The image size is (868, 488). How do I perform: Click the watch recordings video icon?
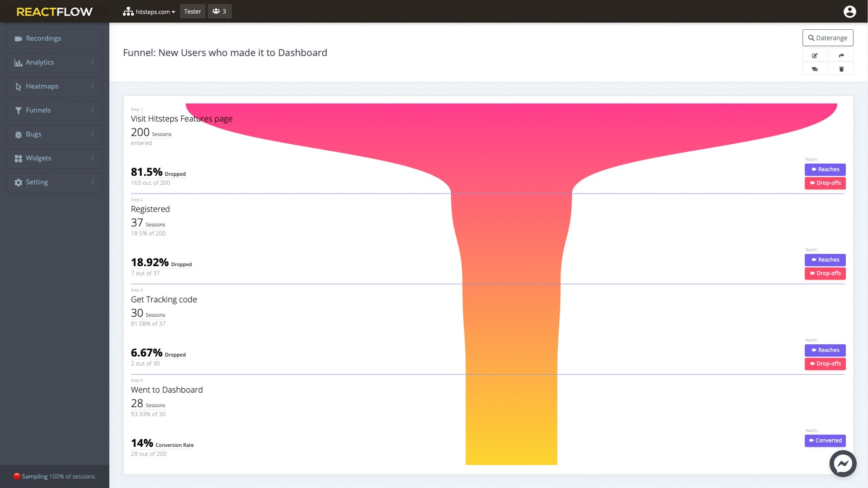point(815,68)
